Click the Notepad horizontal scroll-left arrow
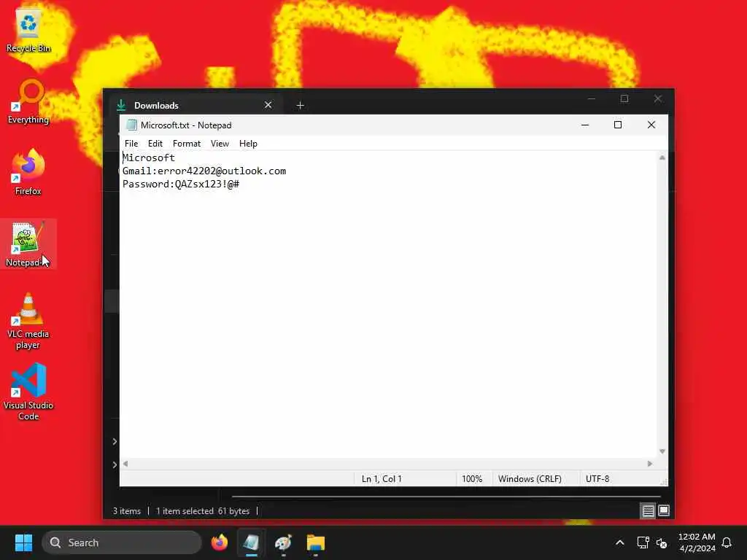Image resolution: width=747 pixels, height=560 pixels. click(x=125, y=464)
